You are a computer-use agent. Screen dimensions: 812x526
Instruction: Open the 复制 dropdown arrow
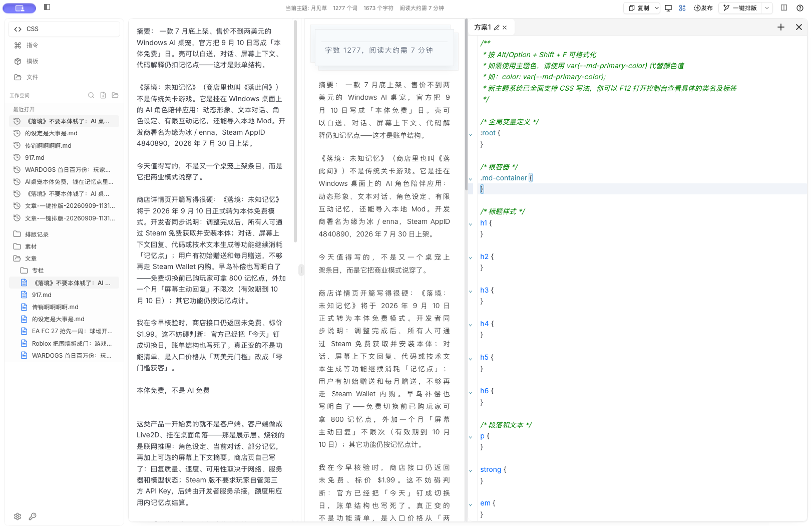pos(657,8)
